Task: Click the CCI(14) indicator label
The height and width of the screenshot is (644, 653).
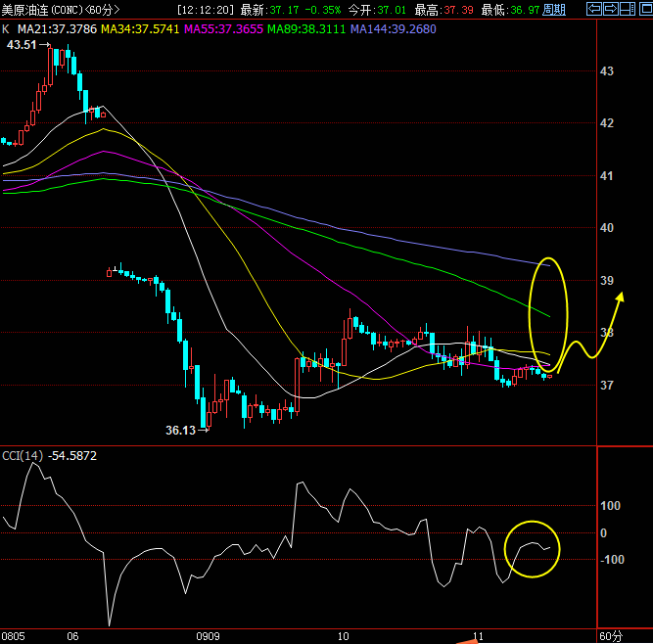Action: point(23,456)
